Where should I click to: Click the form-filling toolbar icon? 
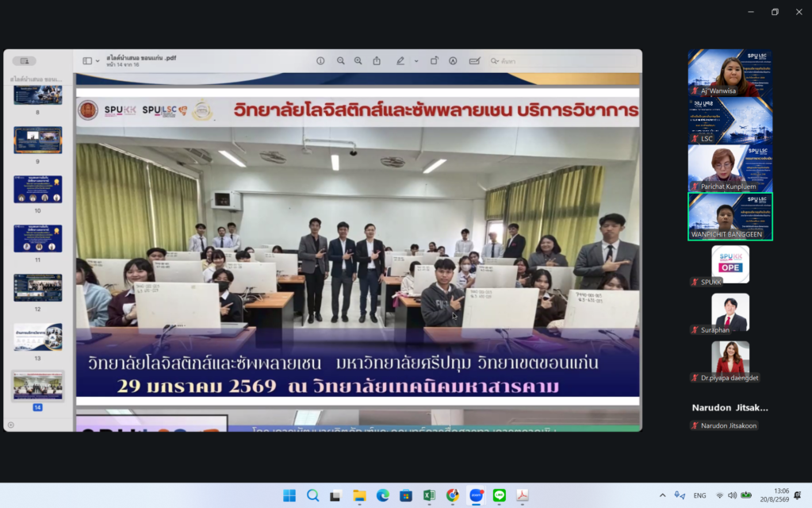[474, 60]
